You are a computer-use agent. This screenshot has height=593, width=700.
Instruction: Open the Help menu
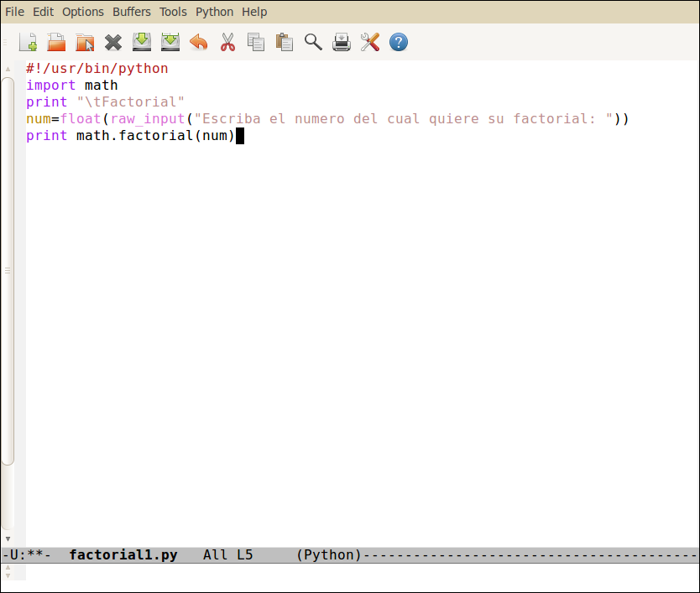(254, 12)
